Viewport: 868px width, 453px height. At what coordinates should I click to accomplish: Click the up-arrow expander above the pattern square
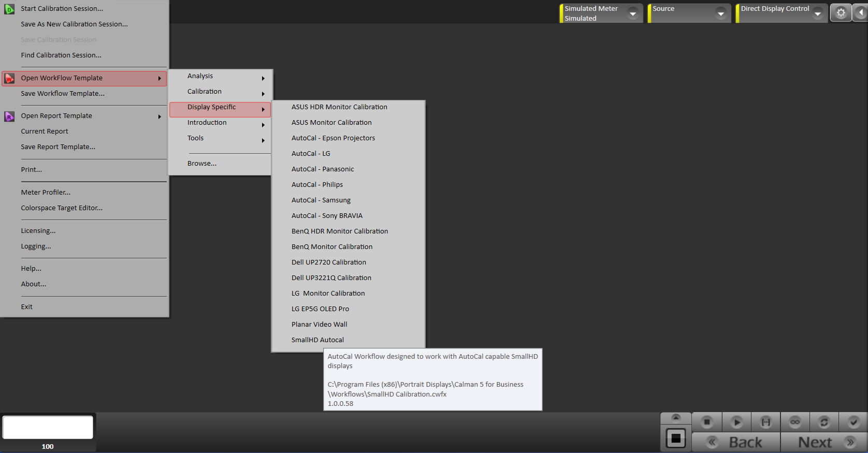point(676,417)
